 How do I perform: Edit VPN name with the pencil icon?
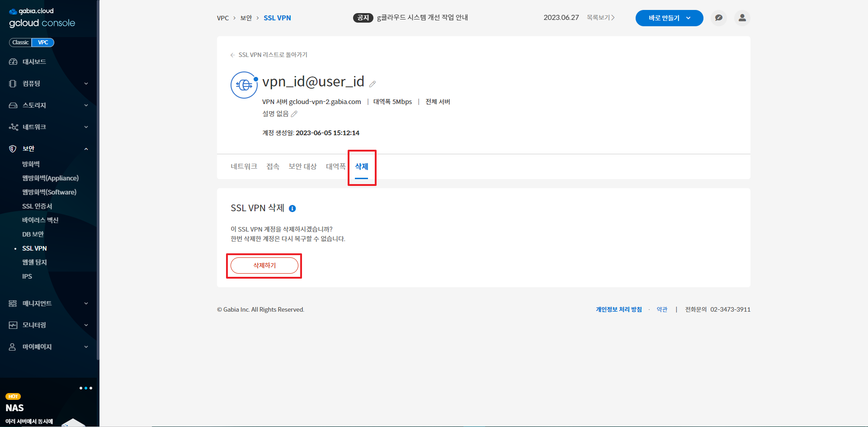click(373, 84)
